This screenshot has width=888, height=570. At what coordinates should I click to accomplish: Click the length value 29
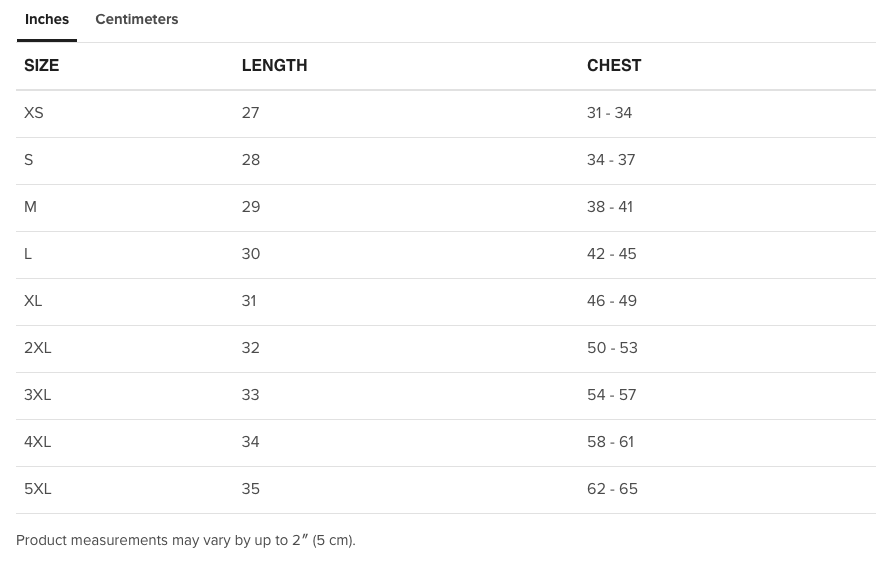[x=251, y=207]
